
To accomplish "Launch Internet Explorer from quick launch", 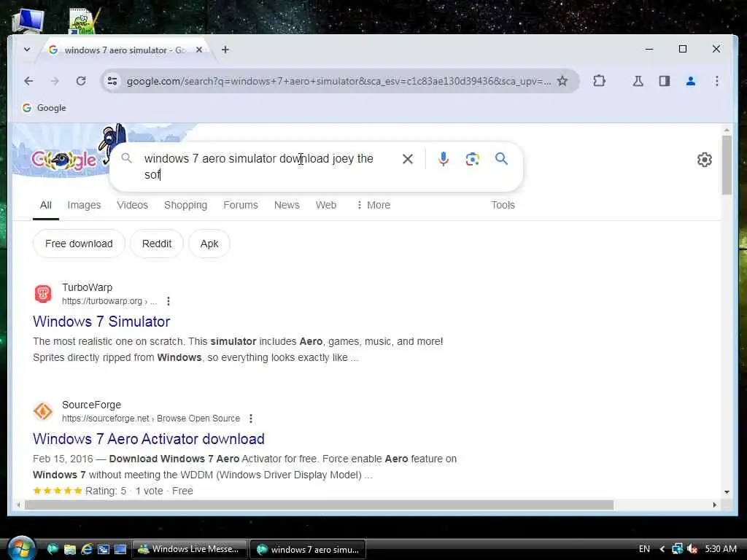I will (87, 549).
